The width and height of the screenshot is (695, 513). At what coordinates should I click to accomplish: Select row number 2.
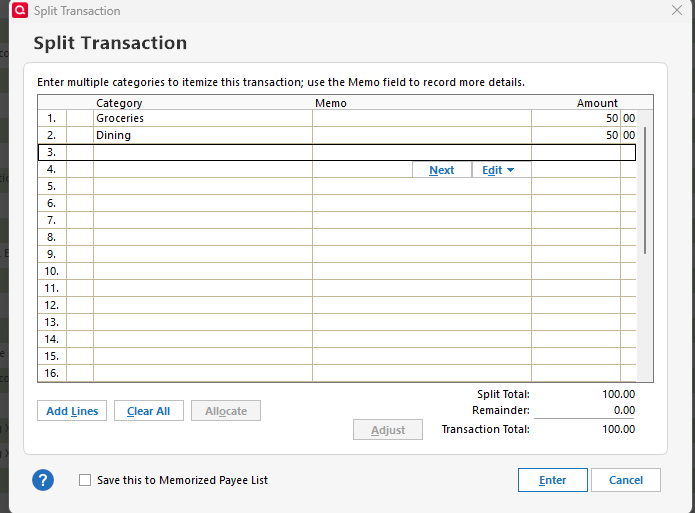52,135
